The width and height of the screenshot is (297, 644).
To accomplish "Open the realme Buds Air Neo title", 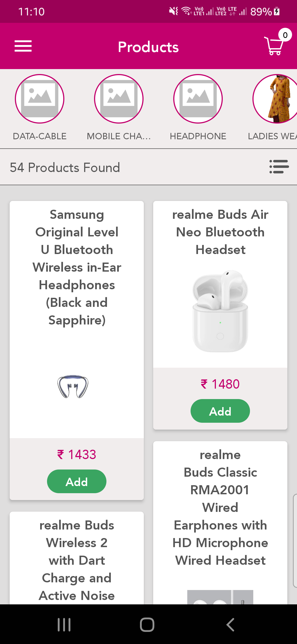I will [x=220, y=232].
